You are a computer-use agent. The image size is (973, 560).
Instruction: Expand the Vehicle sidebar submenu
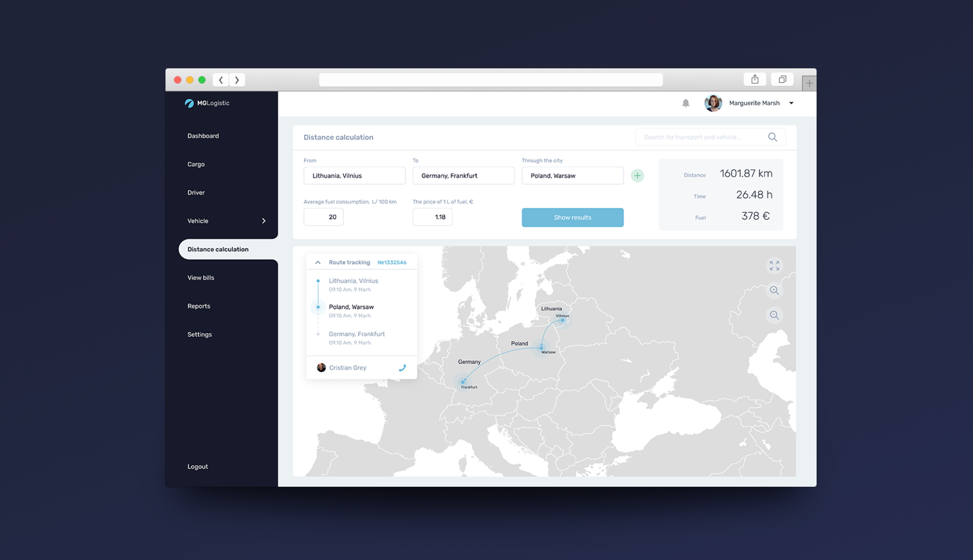pyautogui.click(x=264, y=221)
